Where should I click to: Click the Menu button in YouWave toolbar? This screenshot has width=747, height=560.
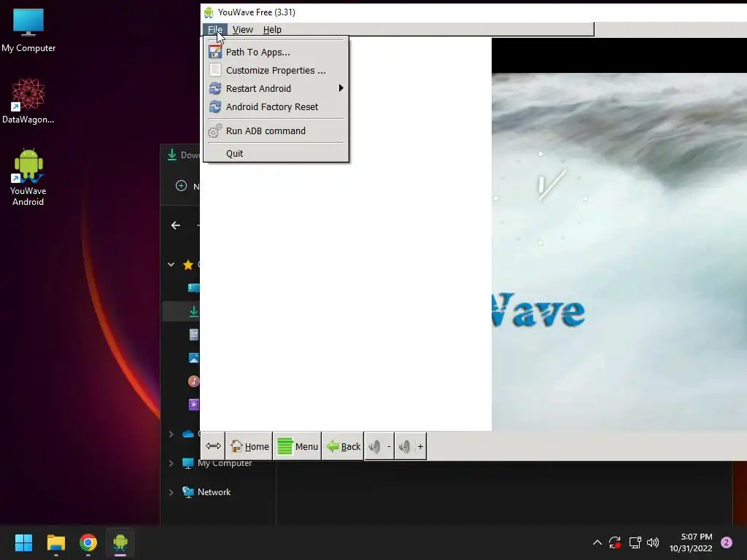click(298, 446)
